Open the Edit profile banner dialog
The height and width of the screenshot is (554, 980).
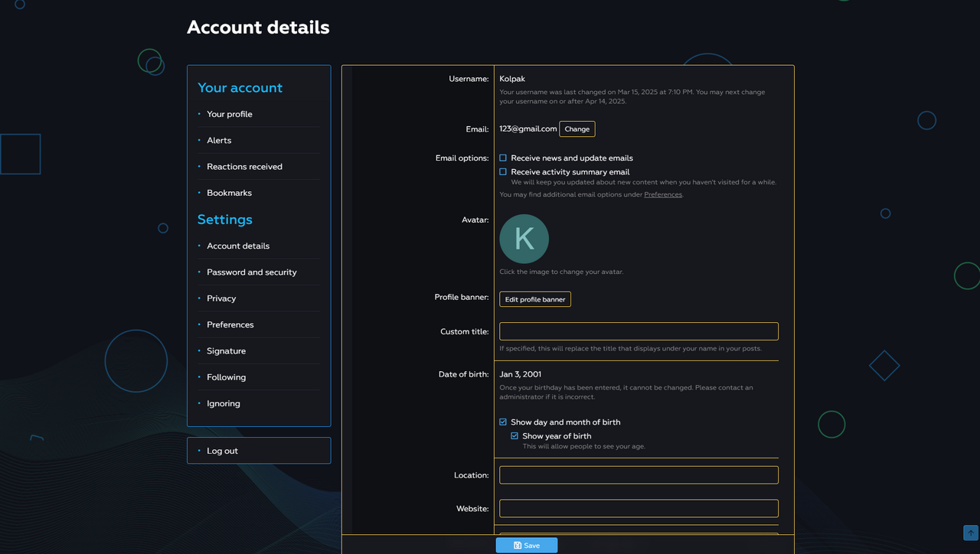tap(535, 299)
